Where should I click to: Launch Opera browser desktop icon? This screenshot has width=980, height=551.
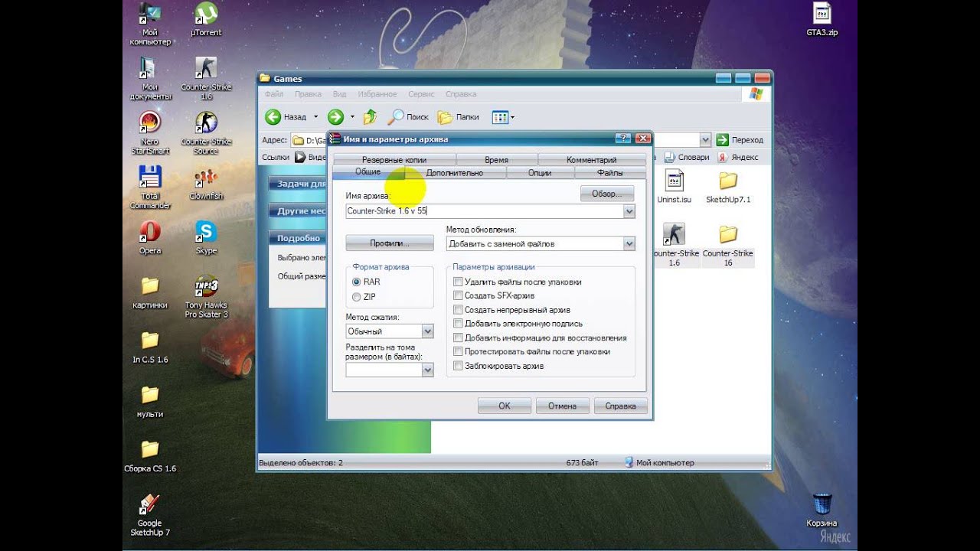point(150,238)
